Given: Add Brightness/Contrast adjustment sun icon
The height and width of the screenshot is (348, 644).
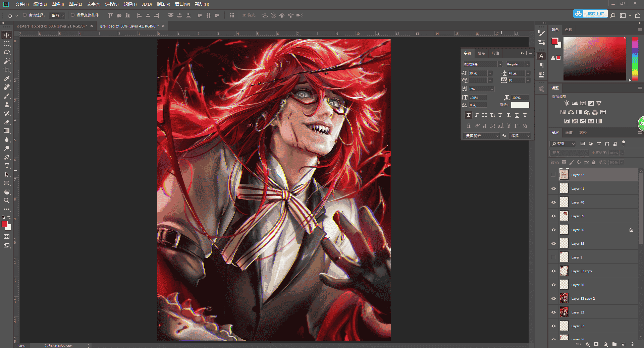Looking at the screenshot, I should click(x=567, y=103).
